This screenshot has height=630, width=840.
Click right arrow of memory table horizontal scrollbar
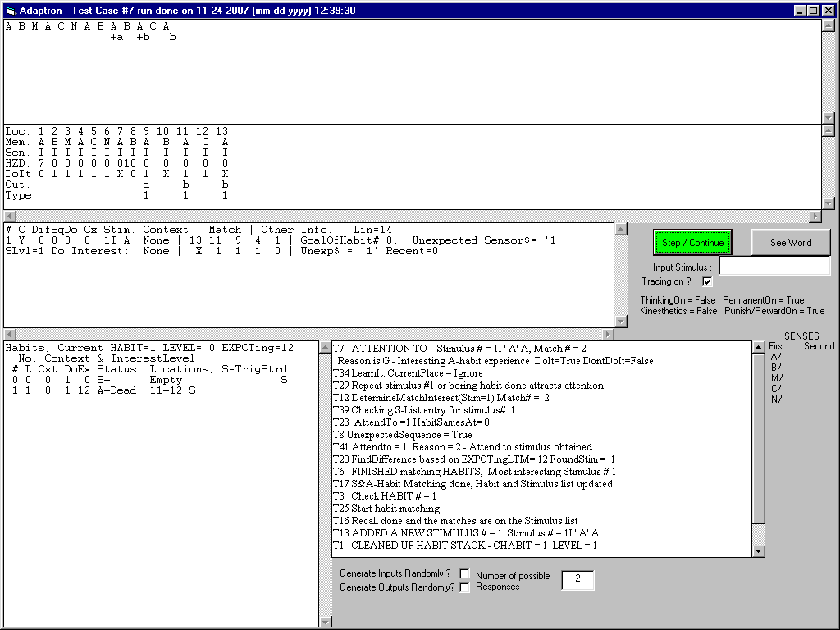815,216
